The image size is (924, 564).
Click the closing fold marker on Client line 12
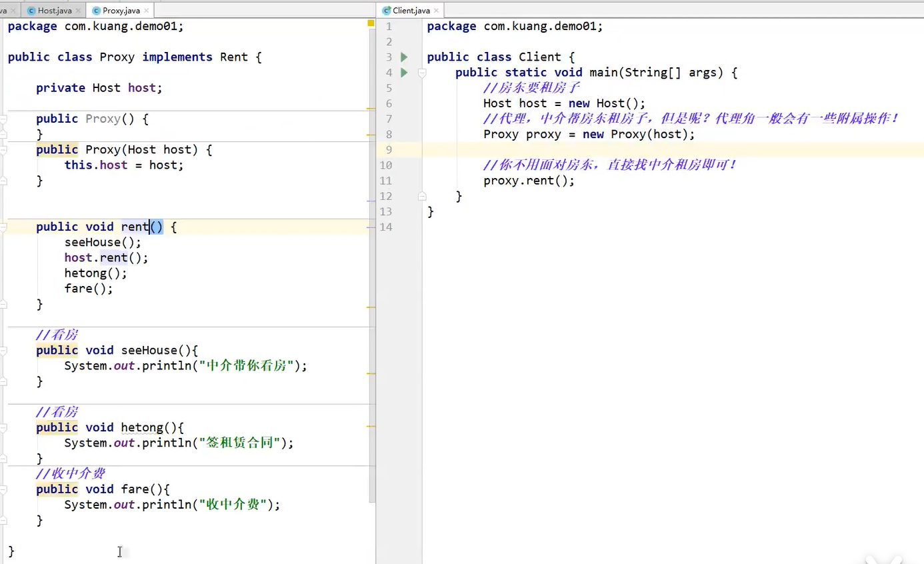coord(422,196)
